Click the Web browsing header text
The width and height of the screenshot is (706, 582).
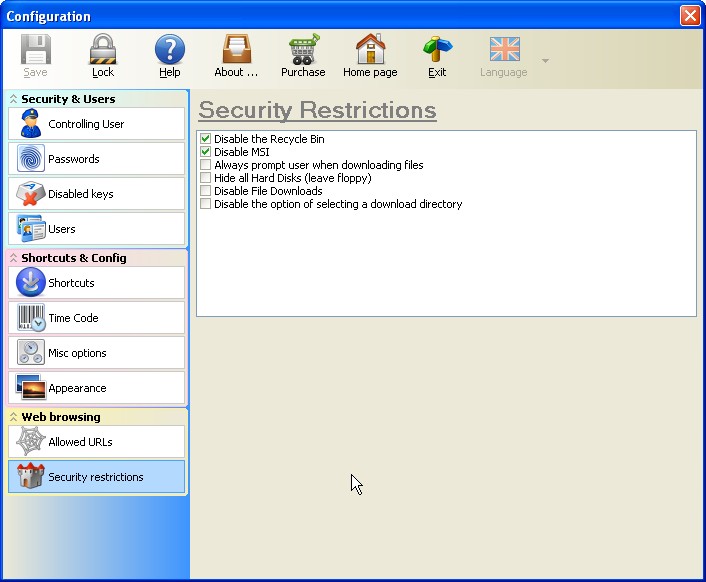coord(61,417)
